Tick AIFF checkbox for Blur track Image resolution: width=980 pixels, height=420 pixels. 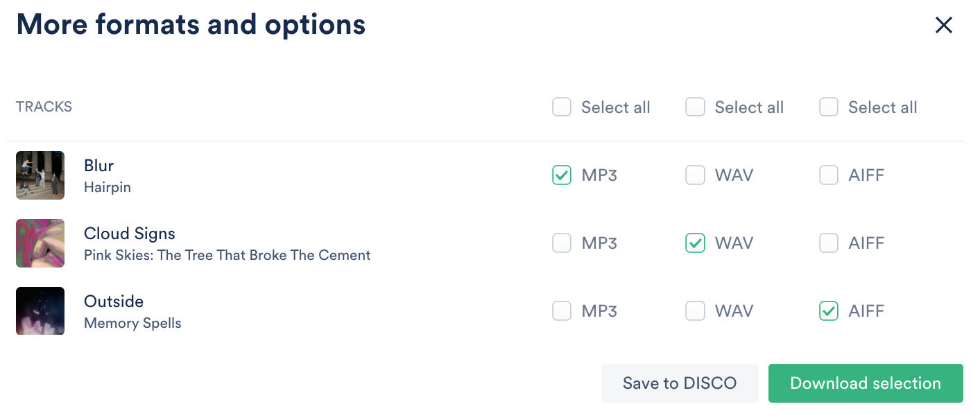[x=829, y=175]
